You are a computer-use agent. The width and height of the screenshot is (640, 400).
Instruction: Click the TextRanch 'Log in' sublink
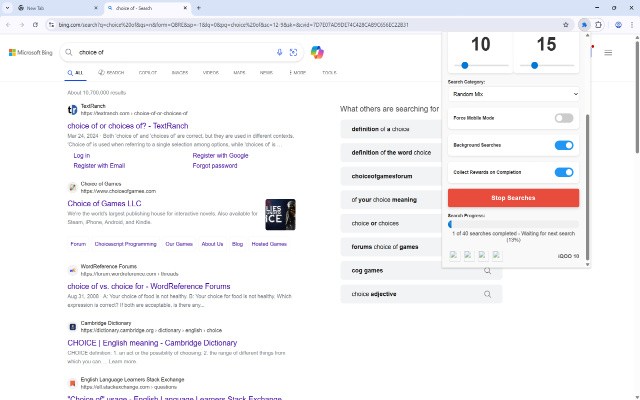[x=82, y=156]
